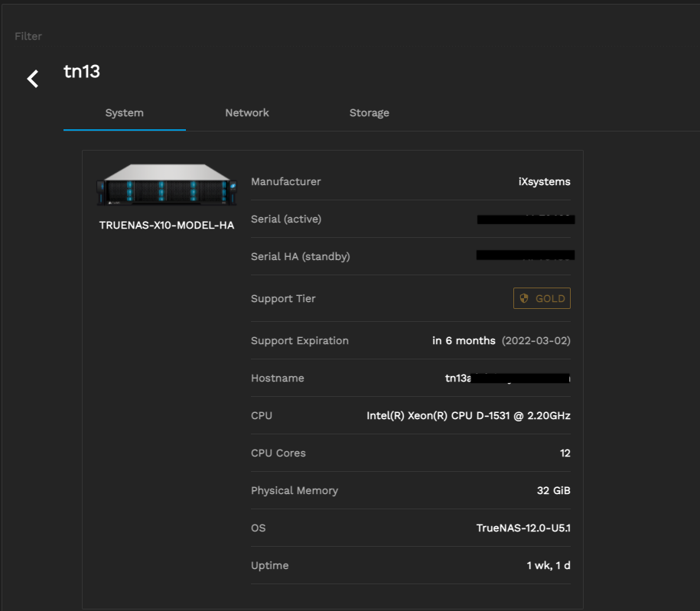
Task: Click the iXsystems manufacturer value
Action: tap(544, 182)
